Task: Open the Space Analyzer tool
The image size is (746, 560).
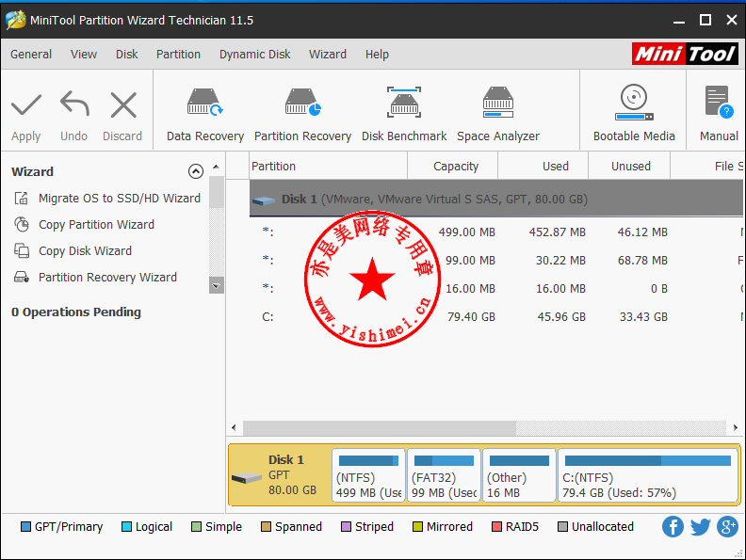Action: (498, 115)
